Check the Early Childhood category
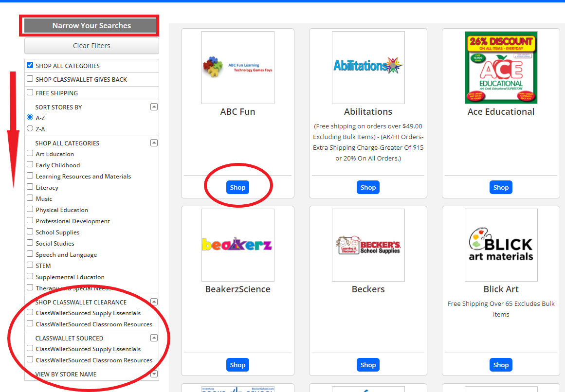The width and height of the screenshot is (565, 392). (30, 164)
